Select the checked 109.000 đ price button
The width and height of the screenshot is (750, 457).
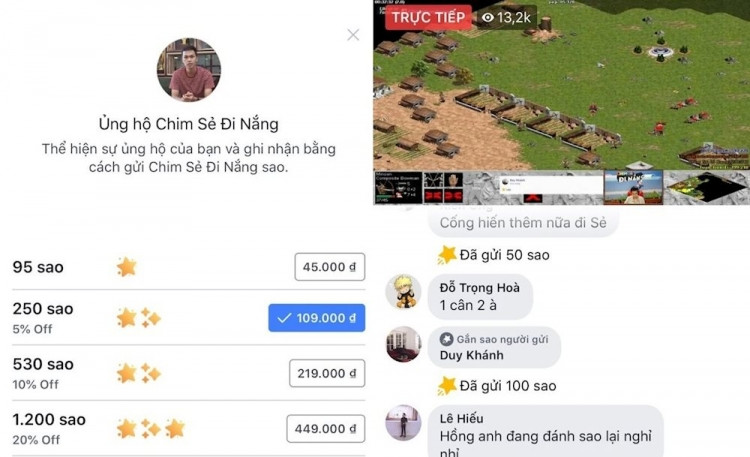[317, 318]
